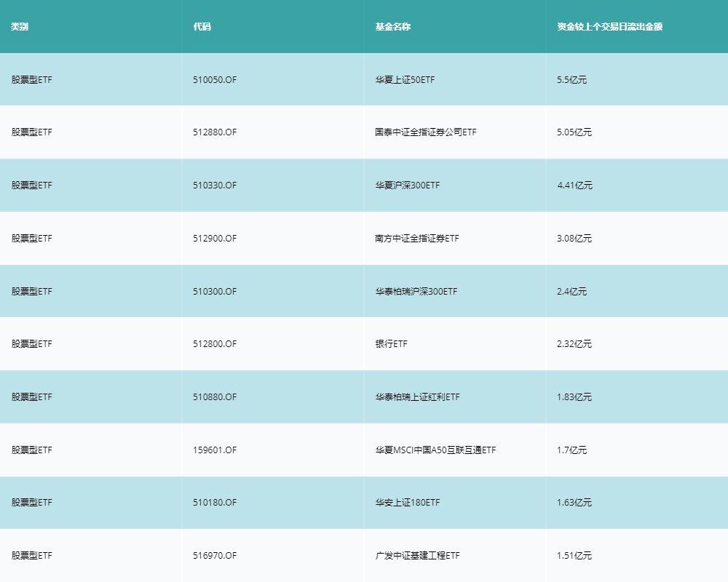Click fund name 华泰柏瑞沪深300ETF
728x582 pixels.
click(x=416, y=291)
